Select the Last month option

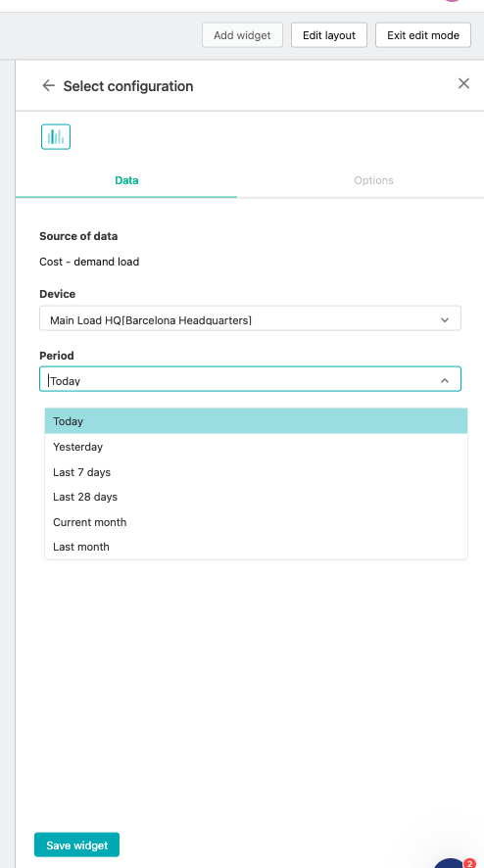point(257,547)
